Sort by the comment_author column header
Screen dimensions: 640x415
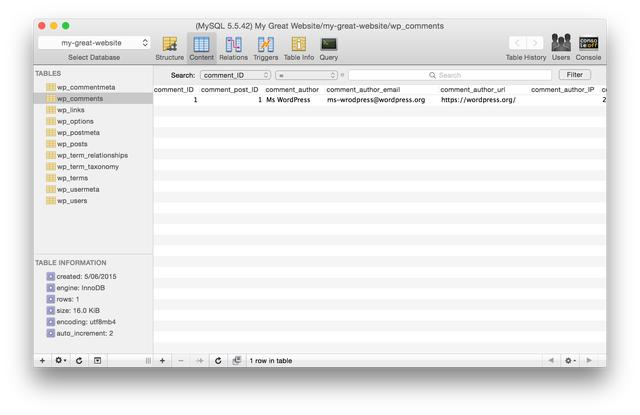[292, 89]
